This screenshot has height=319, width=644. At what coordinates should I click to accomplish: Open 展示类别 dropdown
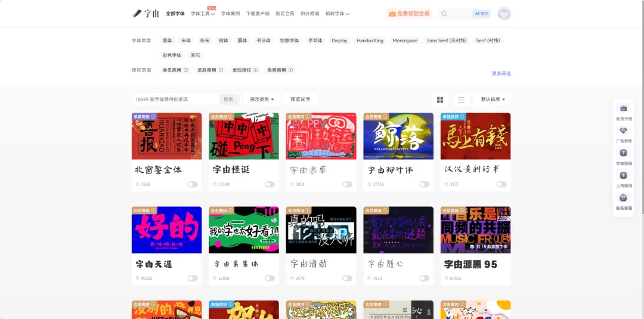pos(262,100)
